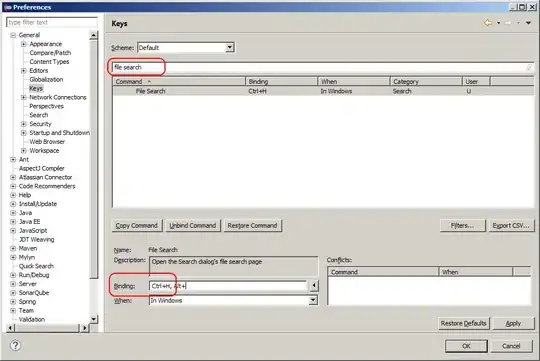Click the Unbind Command button
Viewport: 540px width, 361px height.
[193, 226]
